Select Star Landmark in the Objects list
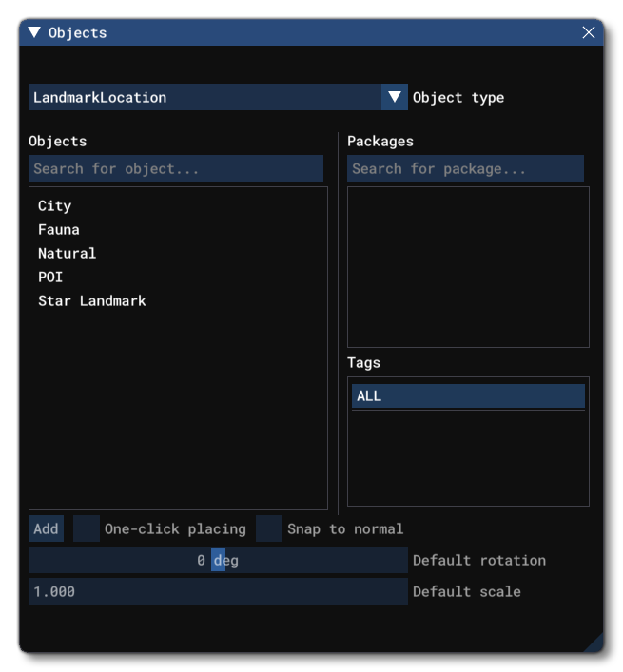Screen dimensions: 623x672 [91, 301]
